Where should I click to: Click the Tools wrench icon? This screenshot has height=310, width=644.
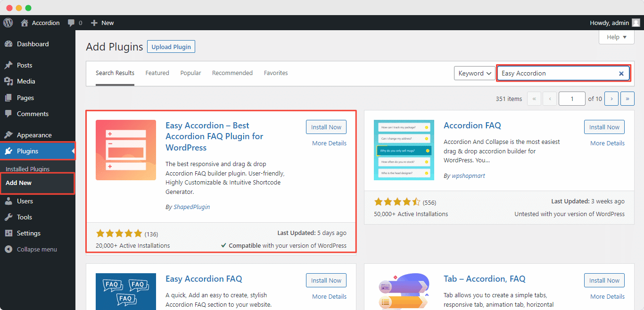coord(10,217)
